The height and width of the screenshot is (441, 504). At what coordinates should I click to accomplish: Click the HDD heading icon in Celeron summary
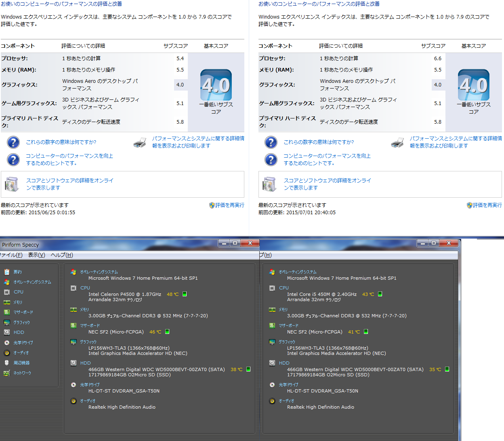pyautogui.click(x=73, y=363)
